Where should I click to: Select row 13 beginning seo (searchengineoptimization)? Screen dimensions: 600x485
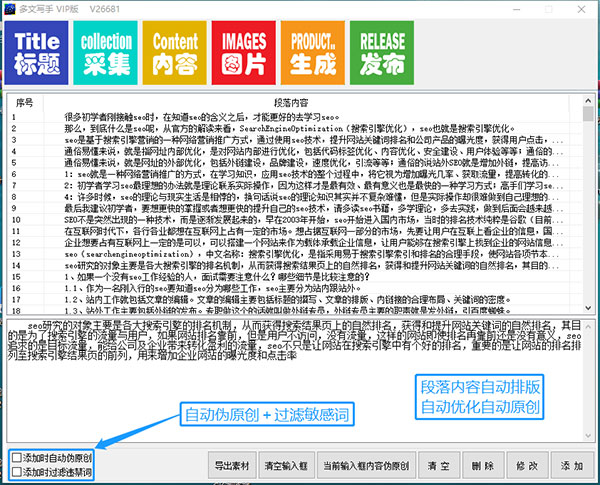click(295, 254)
